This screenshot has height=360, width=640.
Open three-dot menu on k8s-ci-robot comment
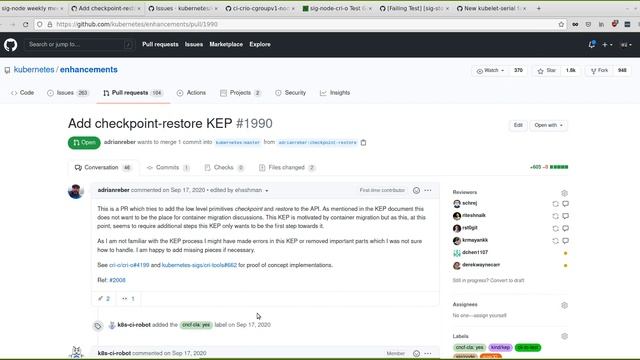428,353
